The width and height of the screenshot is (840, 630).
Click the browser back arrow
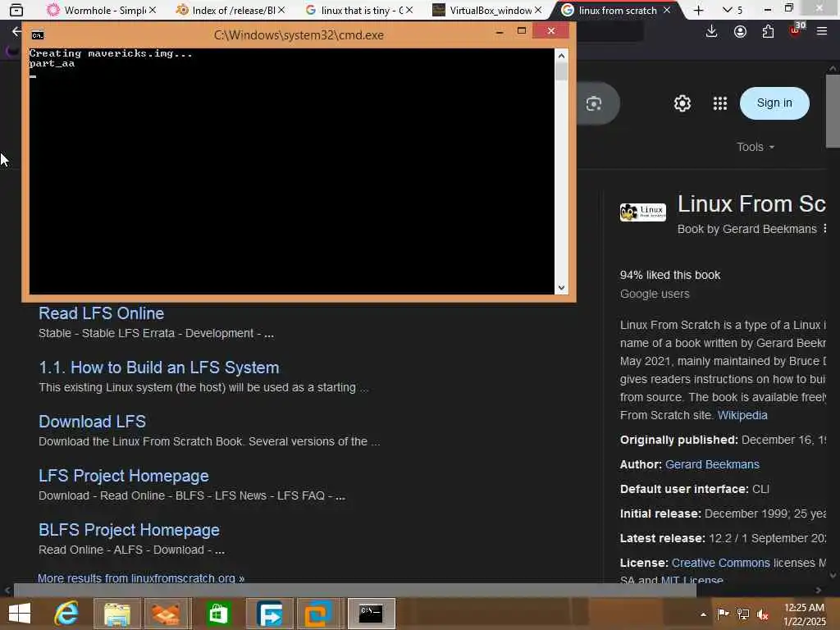pyautogui.click(x=16, y=32)
